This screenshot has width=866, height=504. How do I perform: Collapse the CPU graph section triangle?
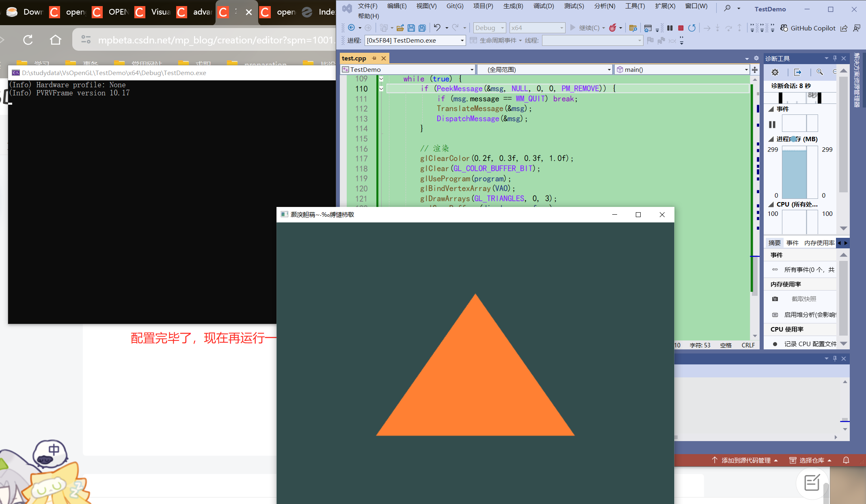(771, 205)
